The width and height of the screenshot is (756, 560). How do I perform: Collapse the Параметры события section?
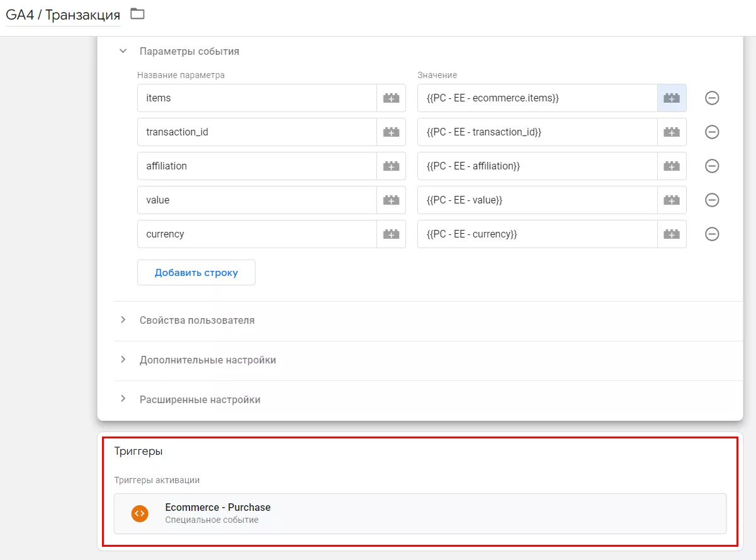[123, 52]
